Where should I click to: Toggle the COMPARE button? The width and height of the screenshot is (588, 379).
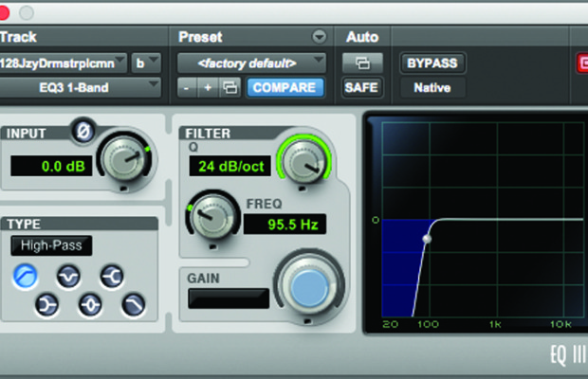285,88
